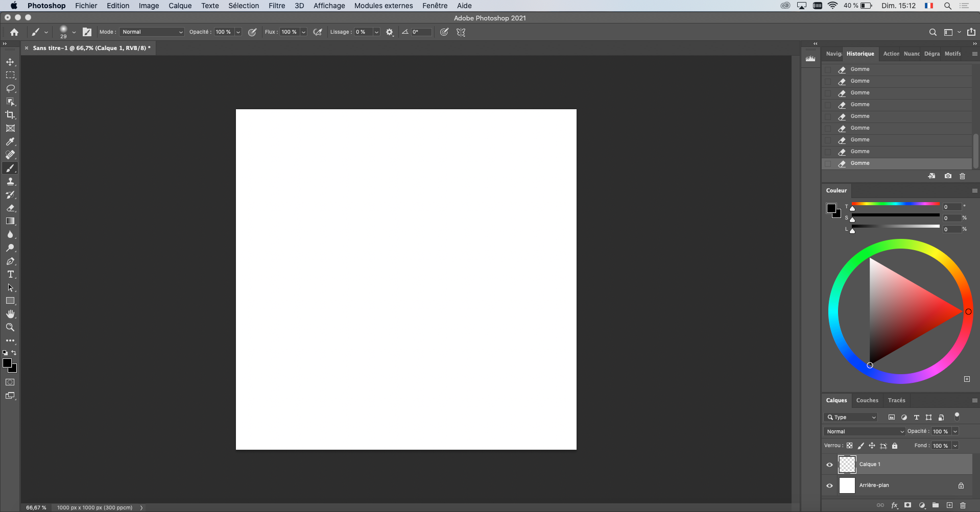Open the Opacité dropdown in Layers panel
The width and height of the screenshot is (980, 512).
pyautogui.click(x=954, y=431)
